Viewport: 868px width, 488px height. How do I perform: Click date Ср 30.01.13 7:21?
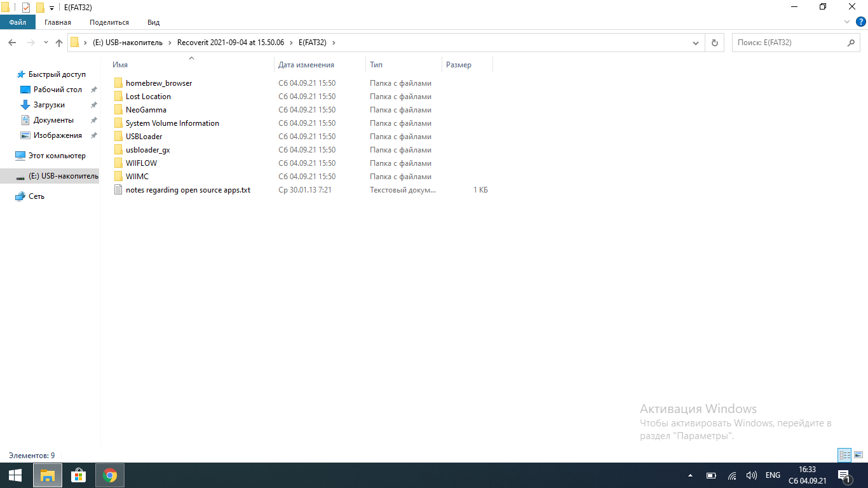305,190
